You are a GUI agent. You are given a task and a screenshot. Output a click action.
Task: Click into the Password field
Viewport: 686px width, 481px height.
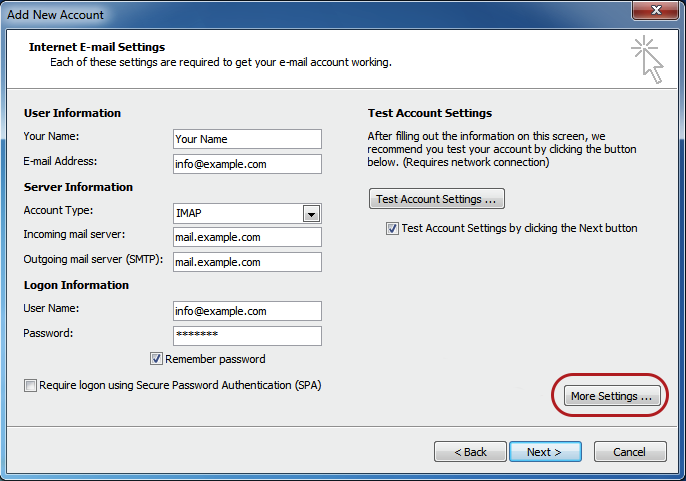(247, 335)
